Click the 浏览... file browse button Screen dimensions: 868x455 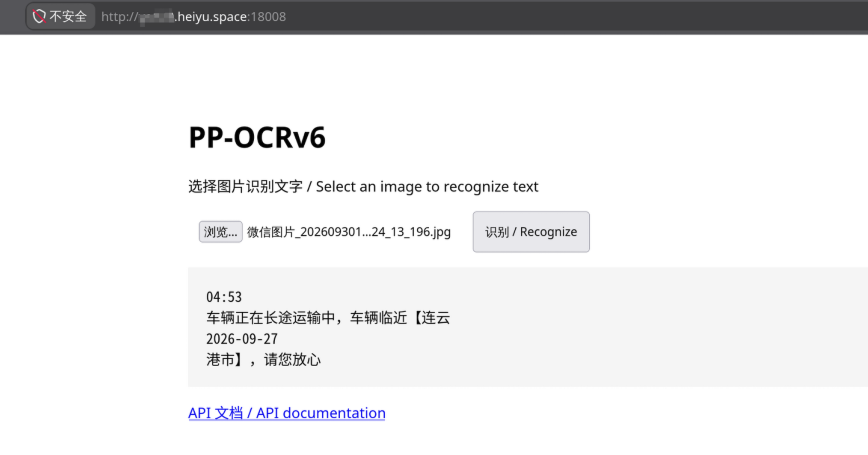click(x=220, y=232)
